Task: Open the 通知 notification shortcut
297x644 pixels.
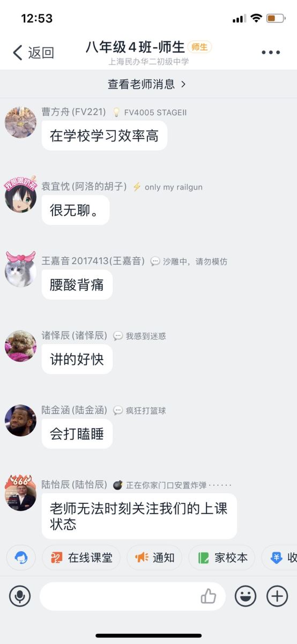Action: [154, 558]
